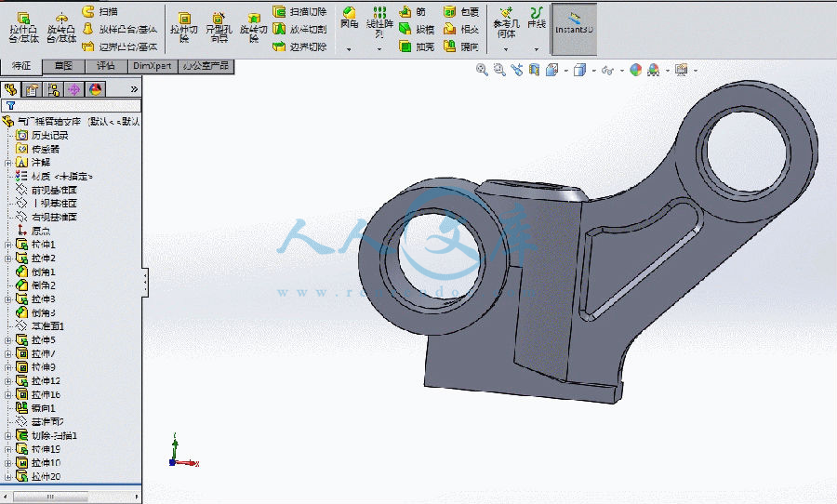
Task: Activate the Section View icon
Action: 534,70
